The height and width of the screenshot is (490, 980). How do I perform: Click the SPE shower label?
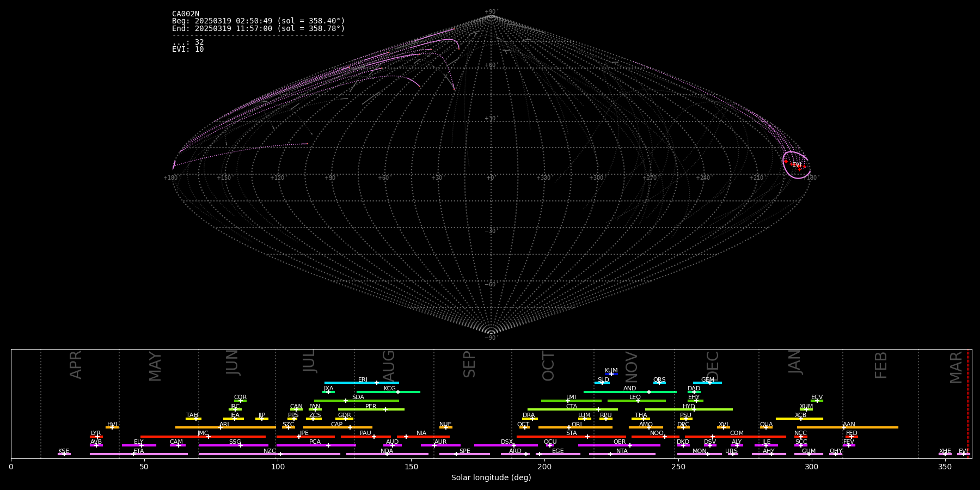pyautogui.click(x=464, y=451)
